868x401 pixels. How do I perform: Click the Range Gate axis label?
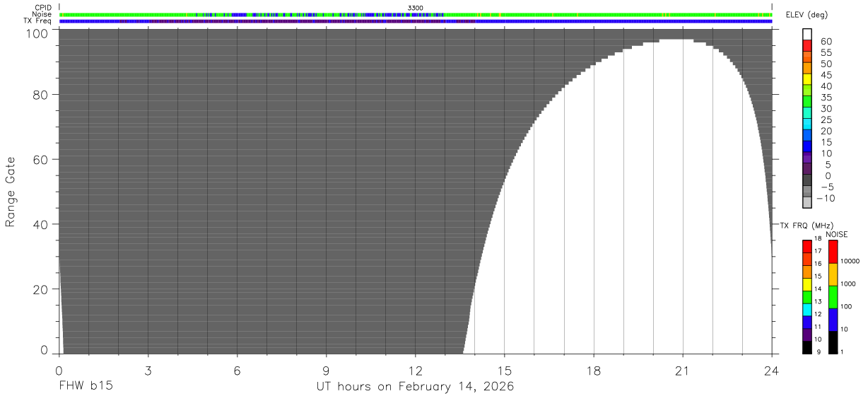click(11, 192)
